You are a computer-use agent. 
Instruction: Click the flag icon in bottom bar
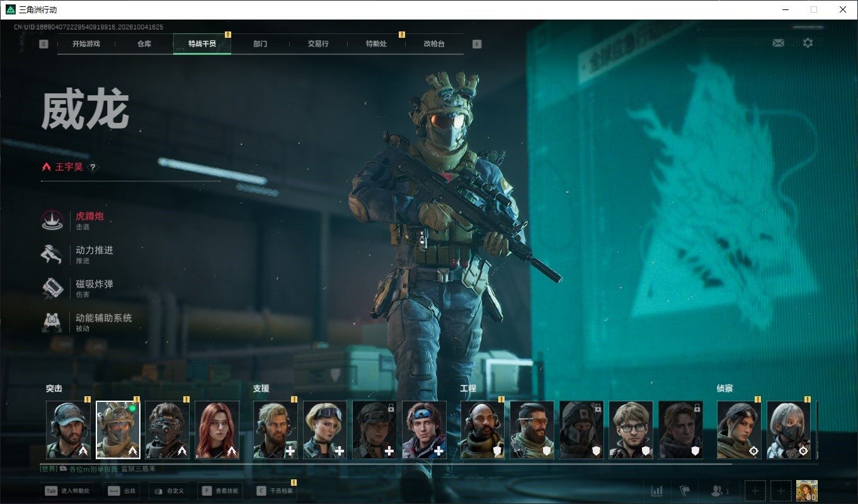(x=684, y=491)
